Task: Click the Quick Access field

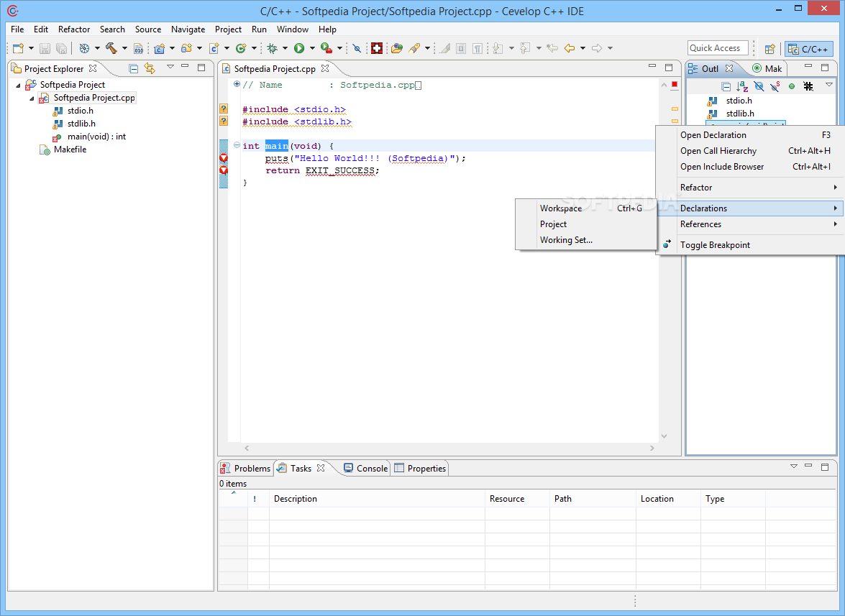Action: (718, 48)
